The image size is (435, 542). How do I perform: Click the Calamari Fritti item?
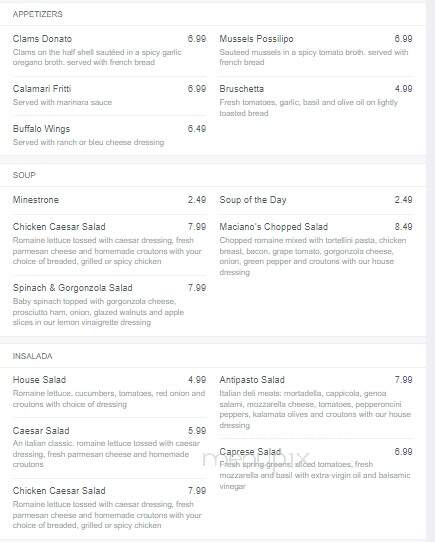coord(42,89)
